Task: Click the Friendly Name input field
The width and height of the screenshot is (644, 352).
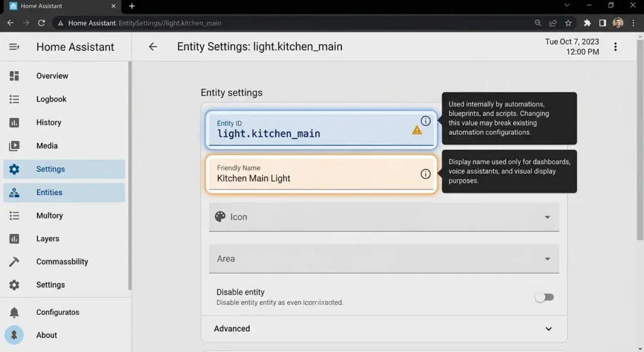Action: pos(321,174)
